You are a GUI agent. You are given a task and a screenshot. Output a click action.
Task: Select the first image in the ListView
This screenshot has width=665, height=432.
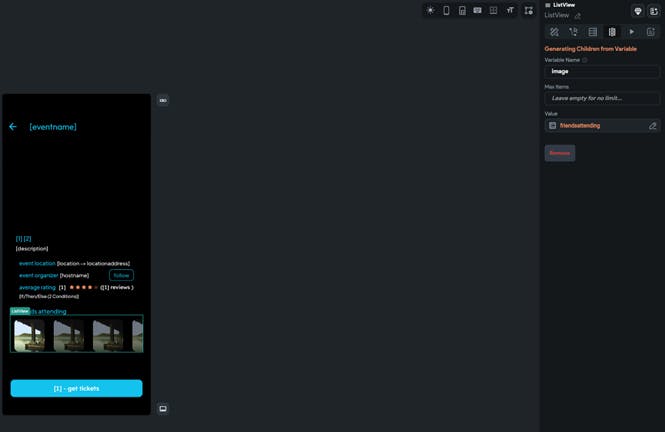point(29,335)
